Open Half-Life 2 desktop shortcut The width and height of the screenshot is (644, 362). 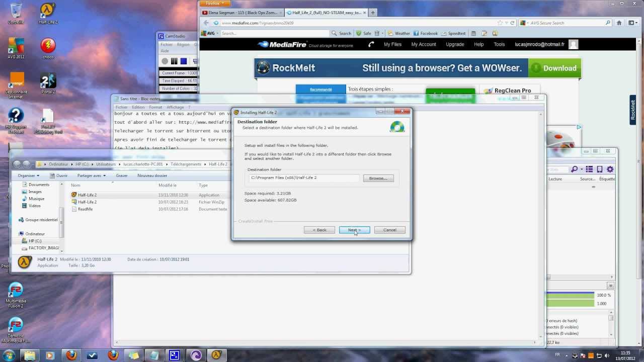pos(48,14)
